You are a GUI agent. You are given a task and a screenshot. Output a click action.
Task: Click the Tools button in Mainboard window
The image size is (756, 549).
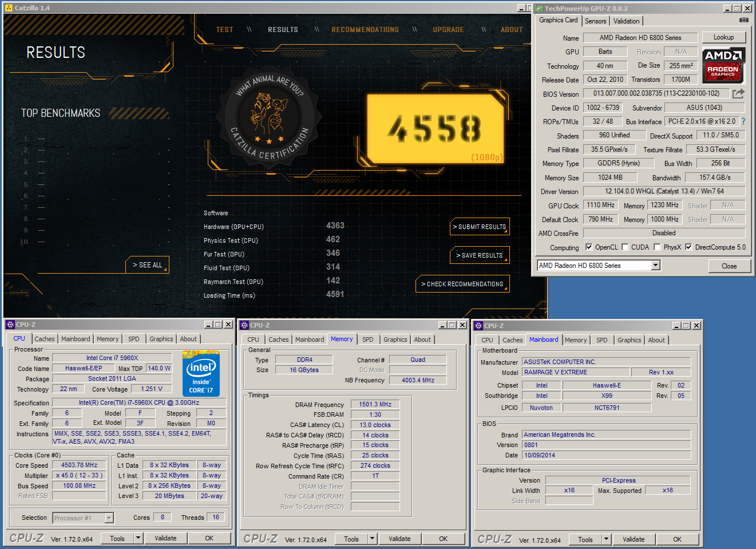(x=585, y=539)
